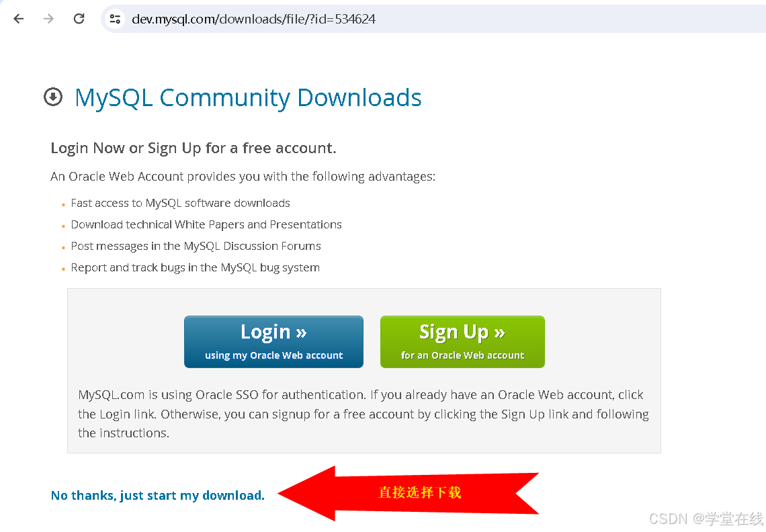The image size is (766, 532).
Task: Click the blue Login » button
Action: pos(273,342)
